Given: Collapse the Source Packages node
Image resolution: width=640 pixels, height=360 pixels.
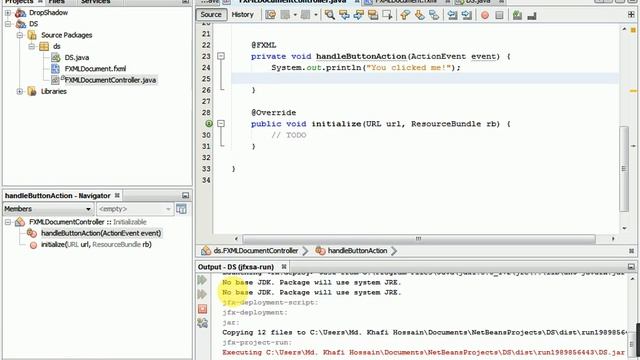Looking at the screenshot, I should pyautogui.click(x=20, y=35).
